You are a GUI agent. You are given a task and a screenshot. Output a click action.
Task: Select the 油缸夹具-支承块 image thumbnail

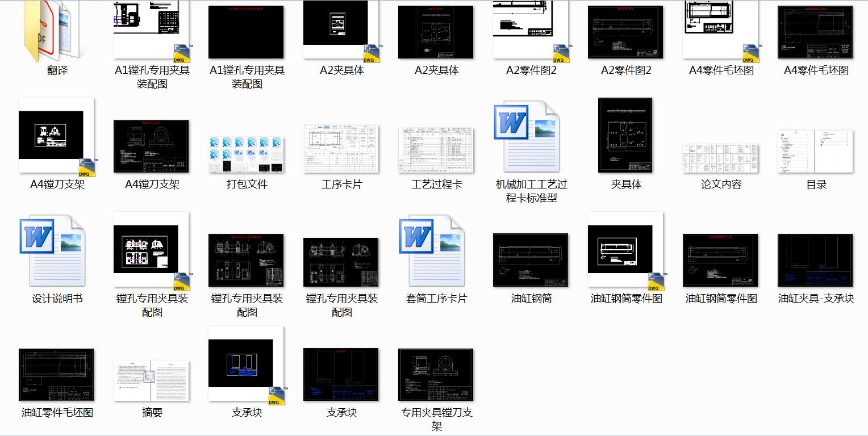816,260
